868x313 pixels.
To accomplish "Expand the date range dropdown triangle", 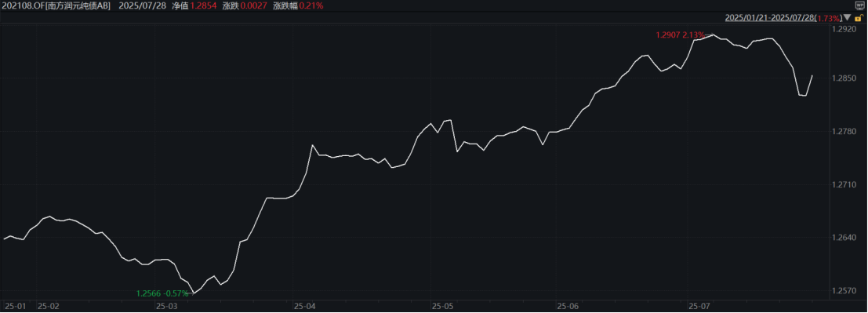I will click(847, 18).
